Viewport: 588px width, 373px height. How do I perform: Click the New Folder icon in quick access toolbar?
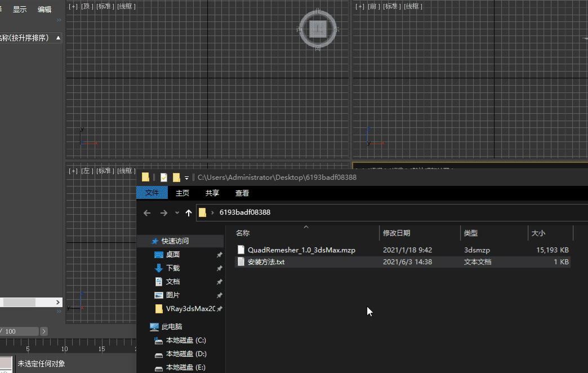pos(176,177)
